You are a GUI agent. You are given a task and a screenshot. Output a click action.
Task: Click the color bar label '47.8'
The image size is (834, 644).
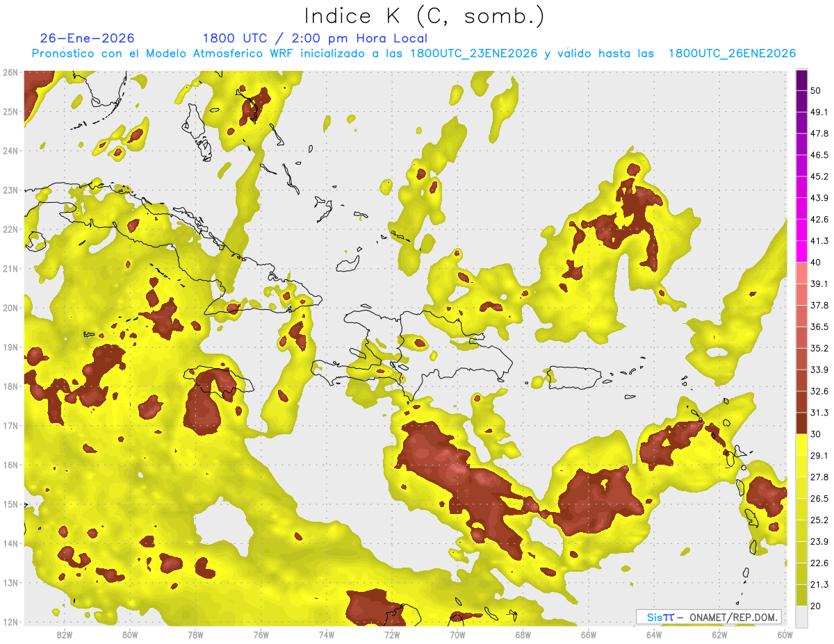pos(819,133)
